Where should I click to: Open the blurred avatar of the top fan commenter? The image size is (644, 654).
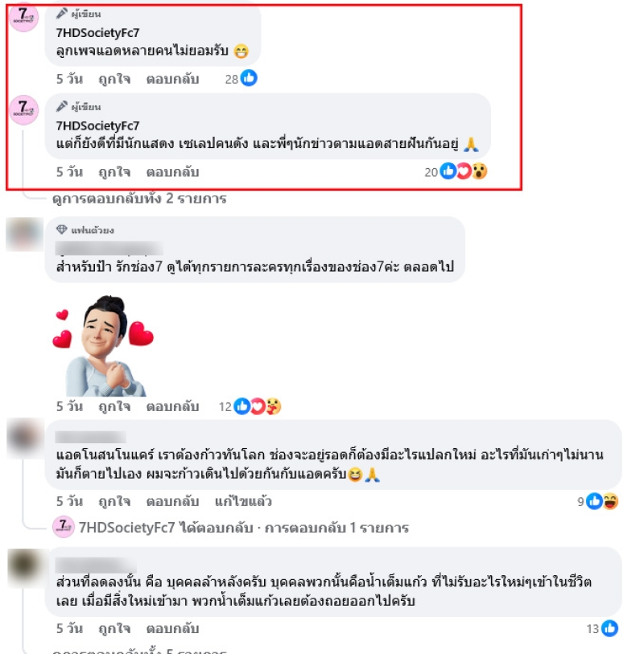click(x=24, y=234)
